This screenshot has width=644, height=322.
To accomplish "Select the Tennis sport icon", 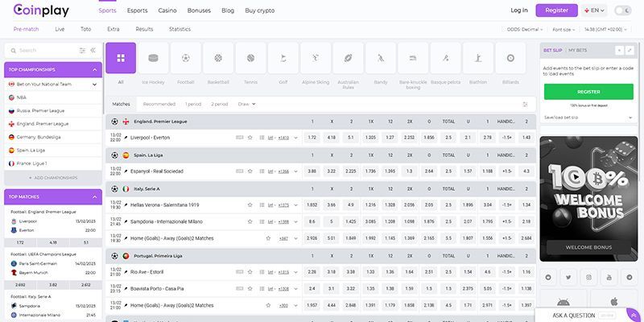I will [x=250, y=58].
